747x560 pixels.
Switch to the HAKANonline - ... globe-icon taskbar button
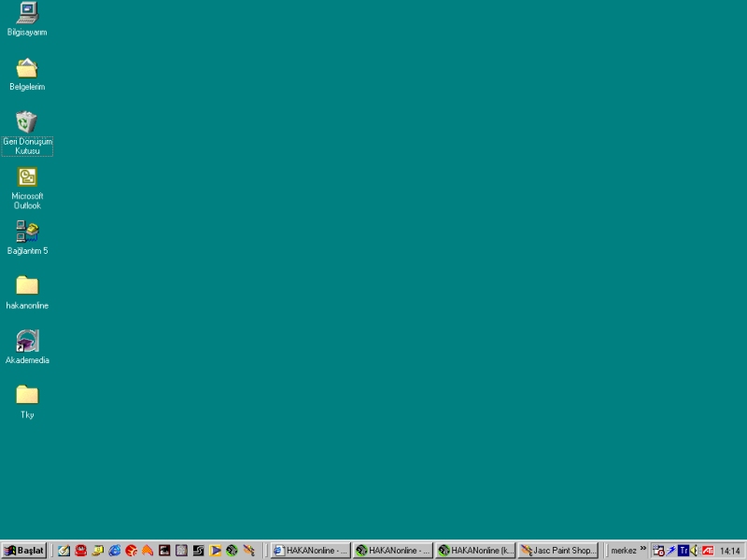[393, 551]
